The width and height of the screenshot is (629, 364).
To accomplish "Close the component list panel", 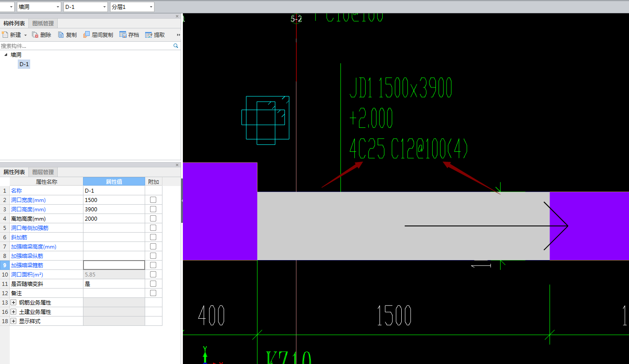I will tap(177, 16).
